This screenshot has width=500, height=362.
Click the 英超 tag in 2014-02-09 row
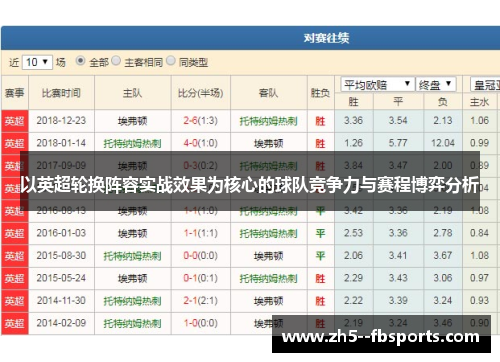(x=15, y=323)
